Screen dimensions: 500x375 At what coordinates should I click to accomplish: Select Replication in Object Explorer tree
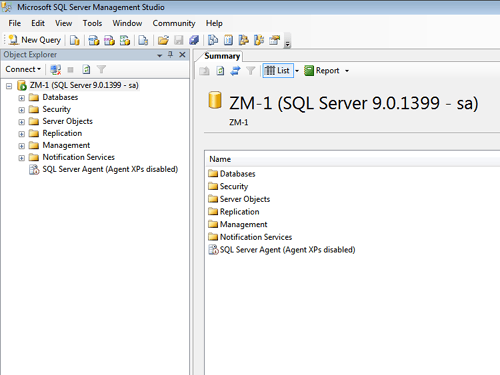62,133
